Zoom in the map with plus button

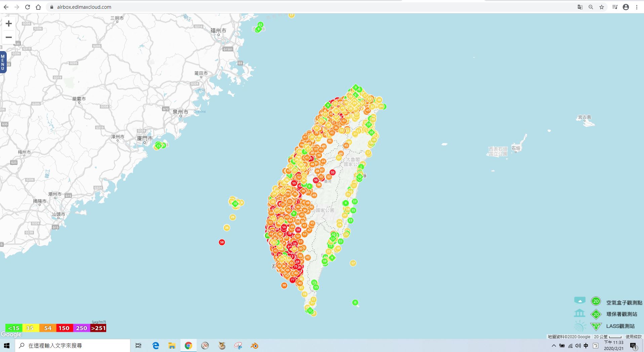9,24
